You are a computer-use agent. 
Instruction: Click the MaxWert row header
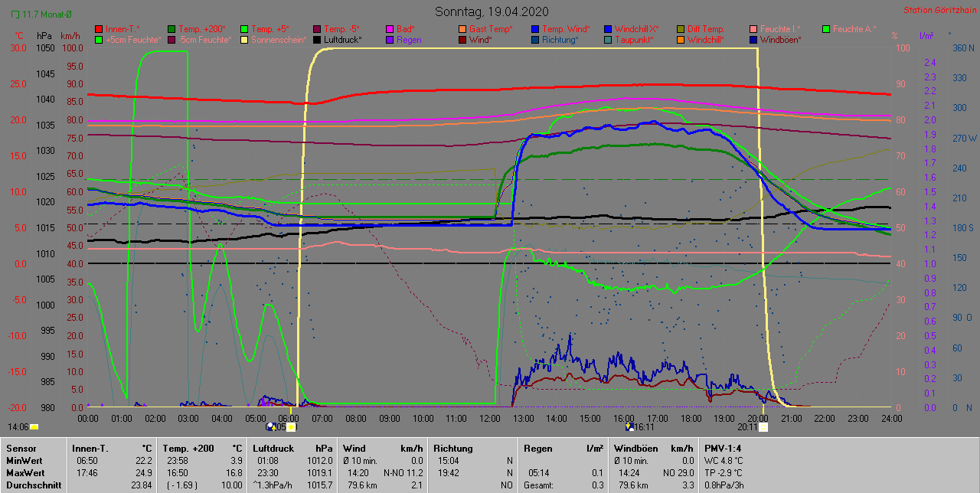[27, 472]
